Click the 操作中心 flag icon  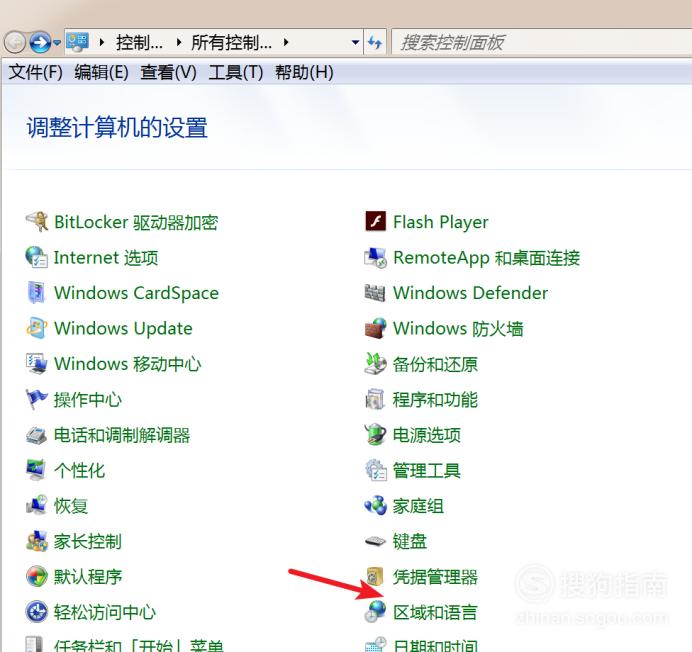pyautogui.click(x=37, y=399)
